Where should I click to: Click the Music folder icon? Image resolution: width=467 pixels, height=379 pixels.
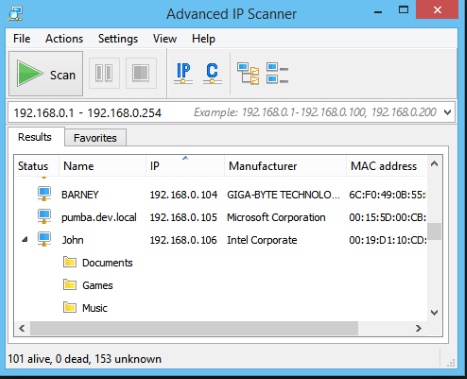[x=70, y=307]
